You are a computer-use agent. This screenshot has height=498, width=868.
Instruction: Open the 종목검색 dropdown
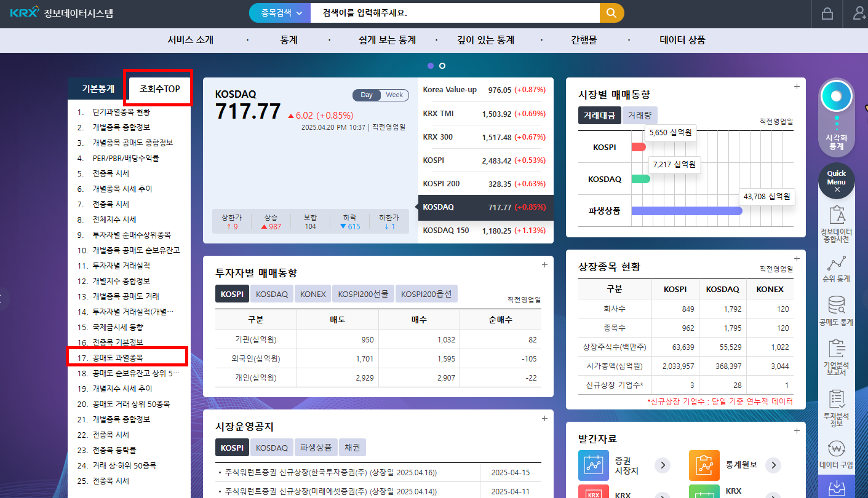coord(281,13)
